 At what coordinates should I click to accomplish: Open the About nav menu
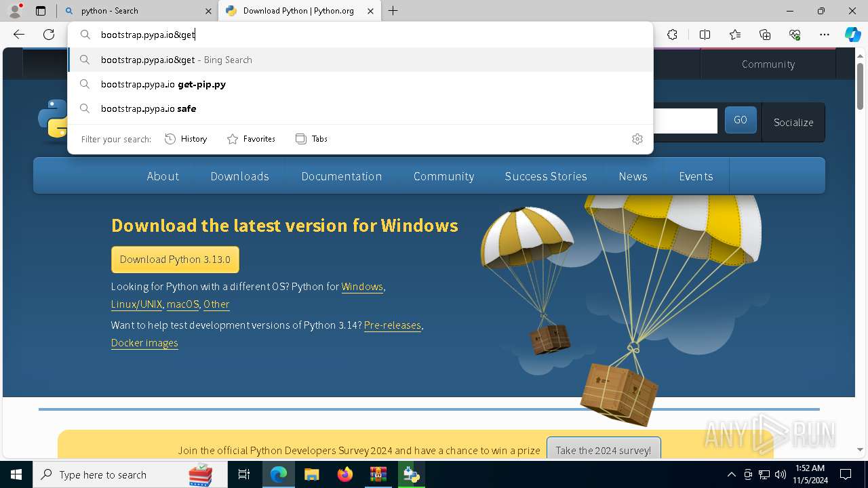click(163, 176)
